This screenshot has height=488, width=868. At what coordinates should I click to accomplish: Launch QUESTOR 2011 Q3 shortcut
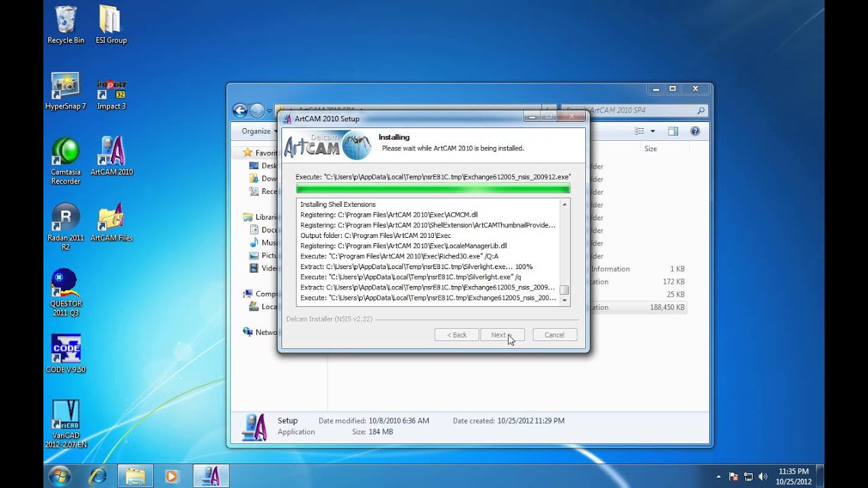(66, 293)
